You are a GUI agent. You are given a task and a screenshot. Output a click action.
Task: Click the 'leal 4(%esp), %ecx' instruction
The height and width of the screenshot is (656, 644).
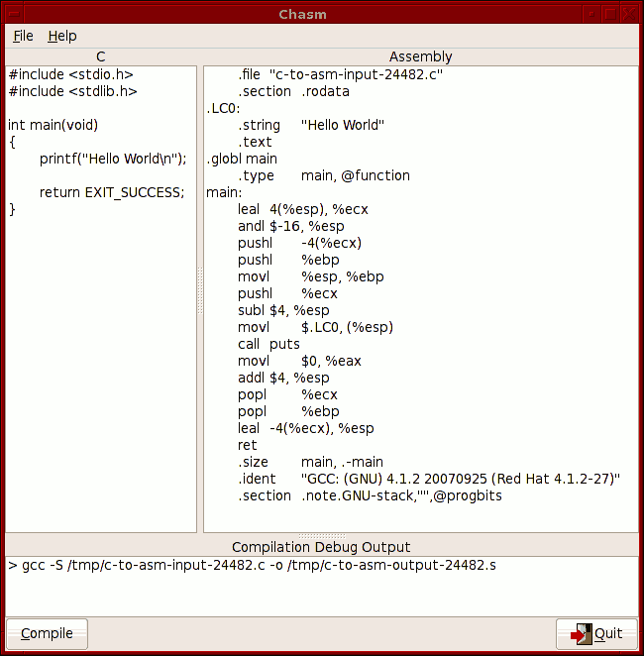tap(303, 209)
